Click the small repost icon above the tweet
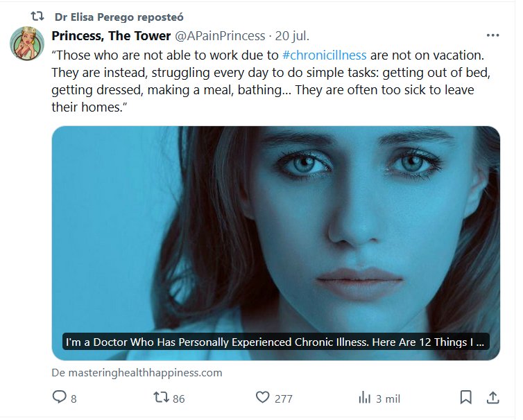 coord(37,15)
